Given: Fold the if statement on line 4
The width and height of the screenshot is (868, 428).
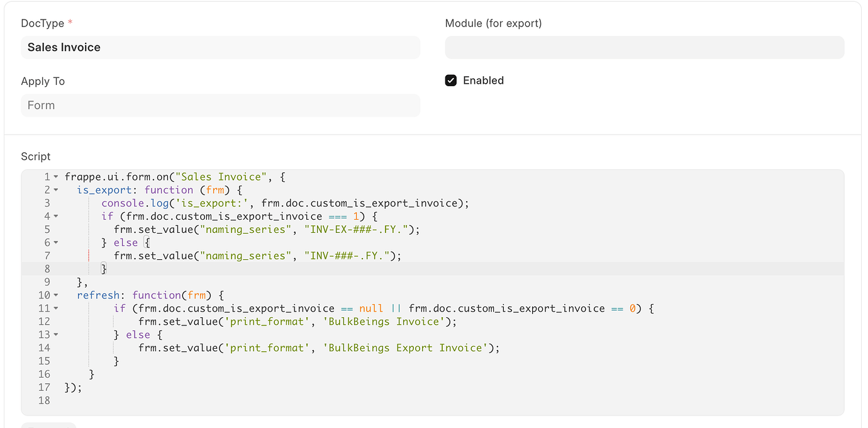Looking at the screenshot, I should pyautogui.click(x=55, y=216).
